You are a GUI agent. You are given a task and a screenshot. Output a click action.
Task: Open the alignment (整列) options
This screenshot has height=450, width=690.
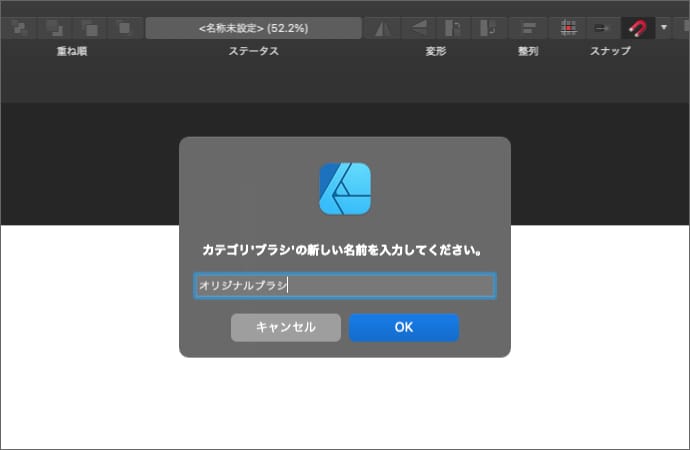(530, 27)
